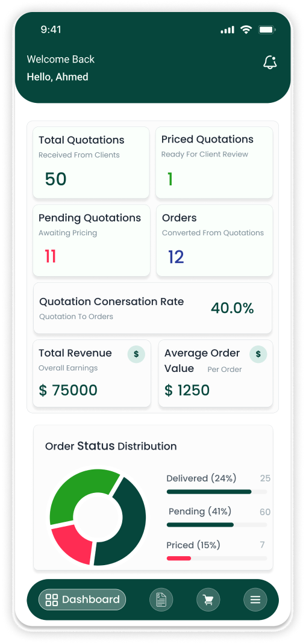
Task: Open the quotations document icon in bottom bar
Action: [161, 600]
